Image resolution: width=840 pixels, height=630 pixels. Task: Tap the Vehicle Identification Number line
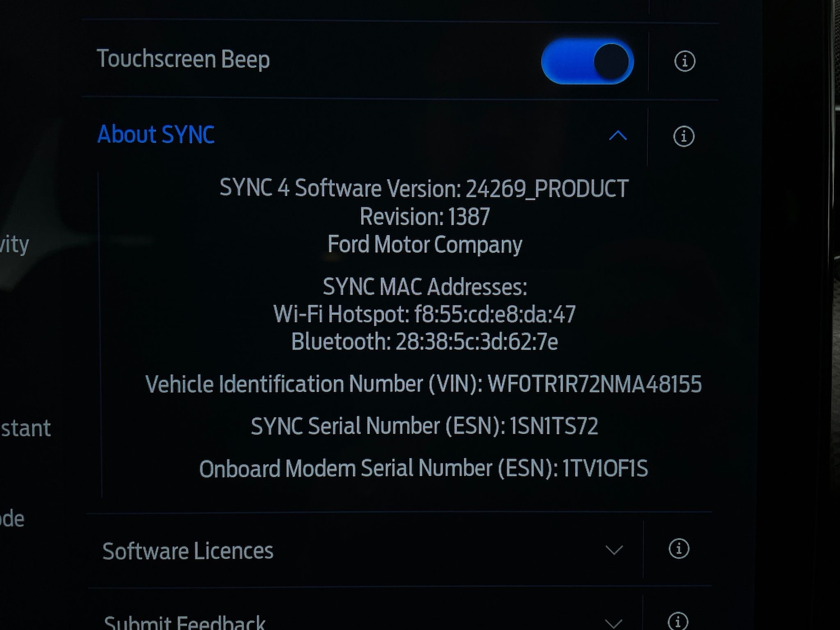tap(423, 385)
